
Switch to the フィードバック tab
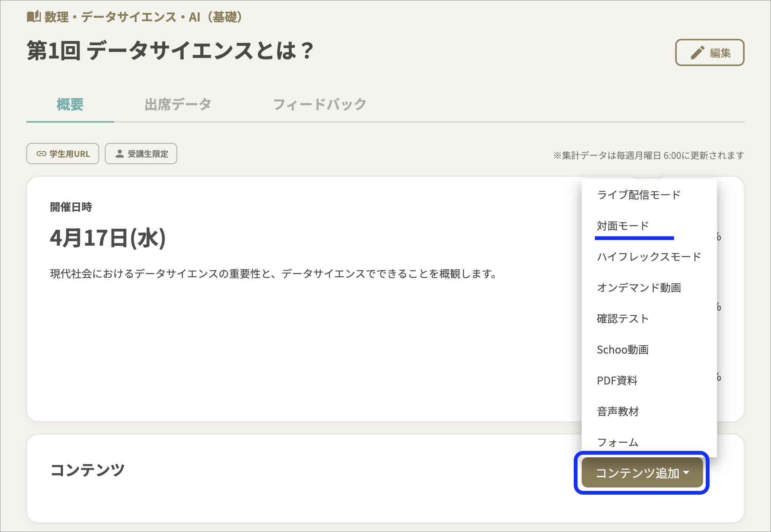[319, 105]
